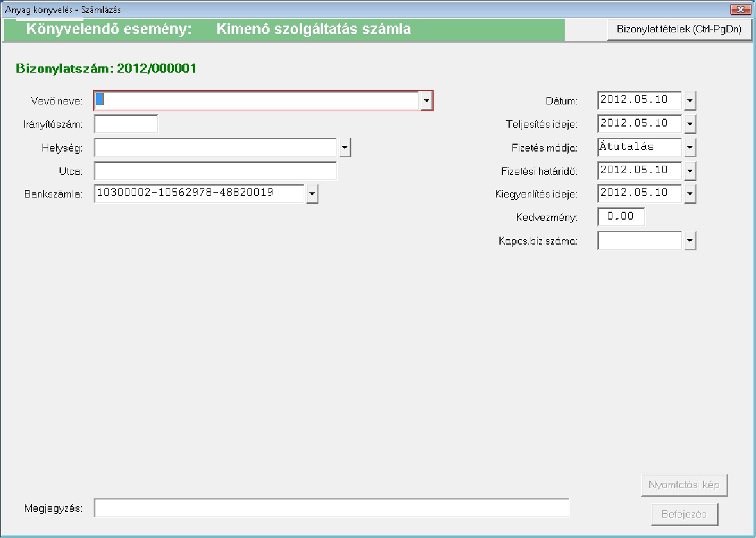Expand the Fizetés módja dropdown
Viewport: 756px width, 538px height.
pos(690,148)
